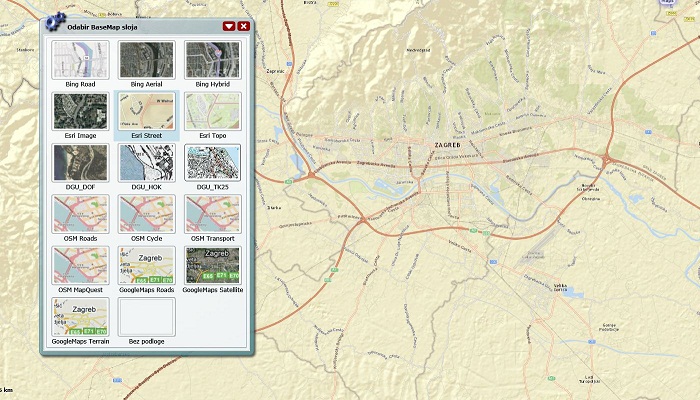The height and width of the screenshot is (400, 700).
Task: Switch to GoogleMaps Satellite basemap
Action: coord(212,265)
